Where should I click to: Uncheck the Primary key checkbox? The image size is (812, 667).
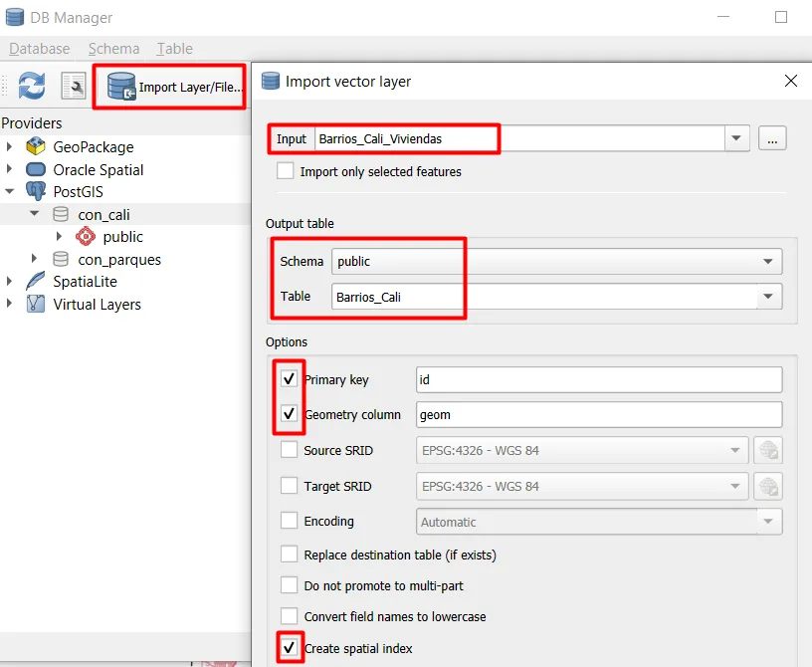(x=289, y=379)
